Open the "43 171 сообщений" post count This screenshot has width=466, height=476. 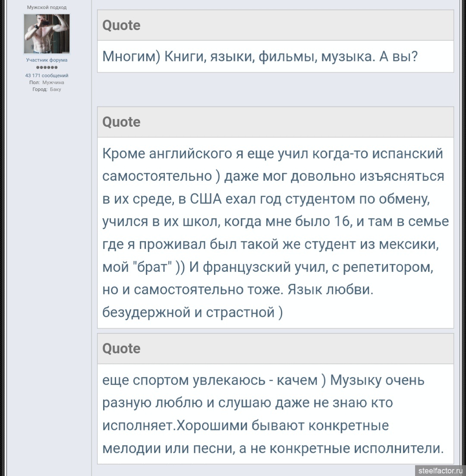tap(47, 76)
